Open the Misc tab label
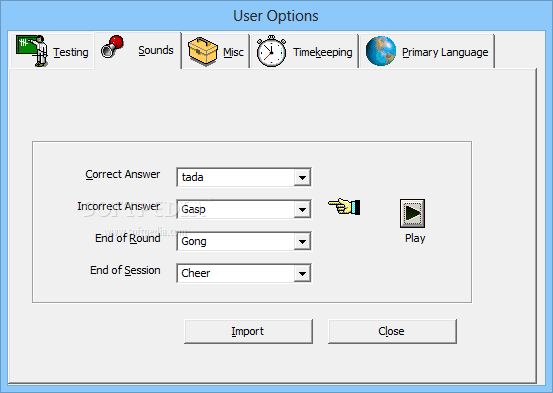 point(233,52)
